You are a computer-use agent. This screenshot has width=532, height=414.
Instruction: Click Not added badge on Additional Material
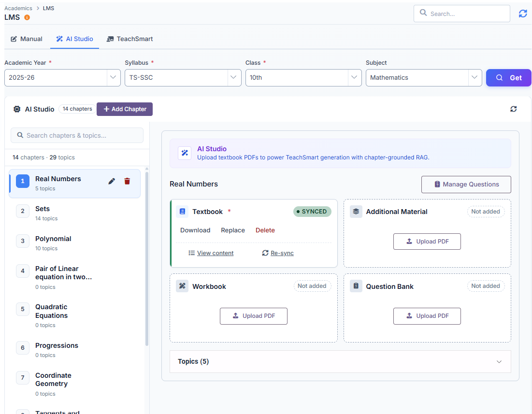pyautogui.click(x=486, y=212)
